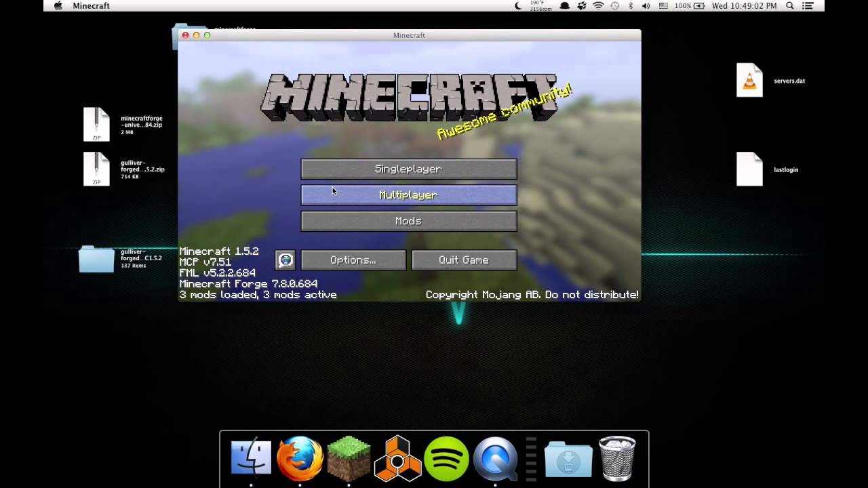Open the Trash in the dock

tap(617, 459)
